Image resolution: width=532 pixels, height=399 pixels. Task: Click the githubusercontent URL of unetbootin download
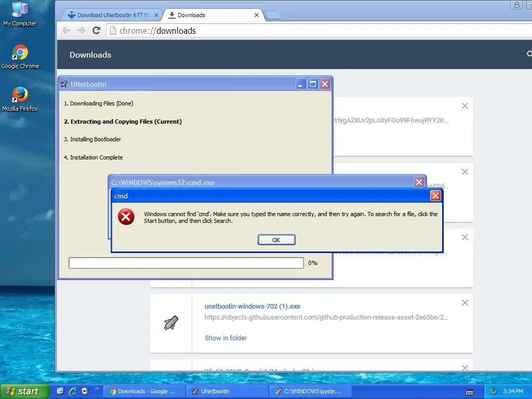pyautogui.click(x=326, y=317)
